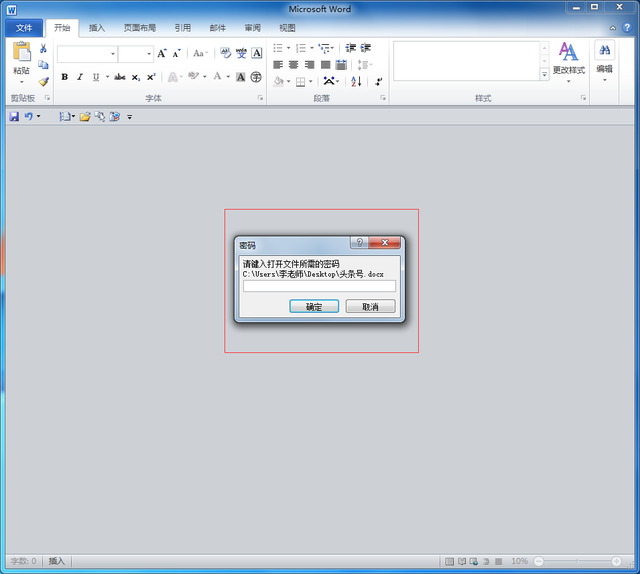Click Save icon in quick access toolbar
Image resolution: width=640 pixels, height=574 pixels.
tap(14, 117)
